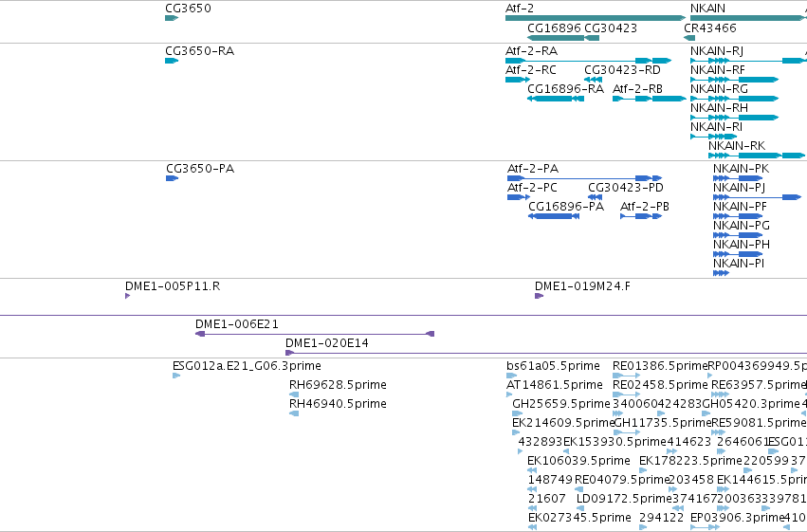Click transcript NKAIN-RH

pos(734,118)
